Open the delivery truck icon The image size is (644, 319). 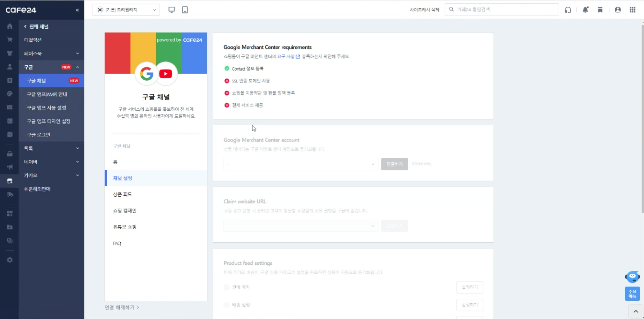(x=10, y=194)
